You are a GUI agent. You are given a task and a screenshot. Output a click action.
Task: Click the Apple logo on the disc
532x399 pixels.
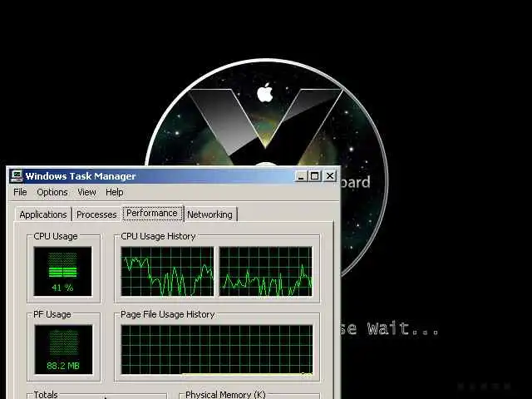point(265,92)
